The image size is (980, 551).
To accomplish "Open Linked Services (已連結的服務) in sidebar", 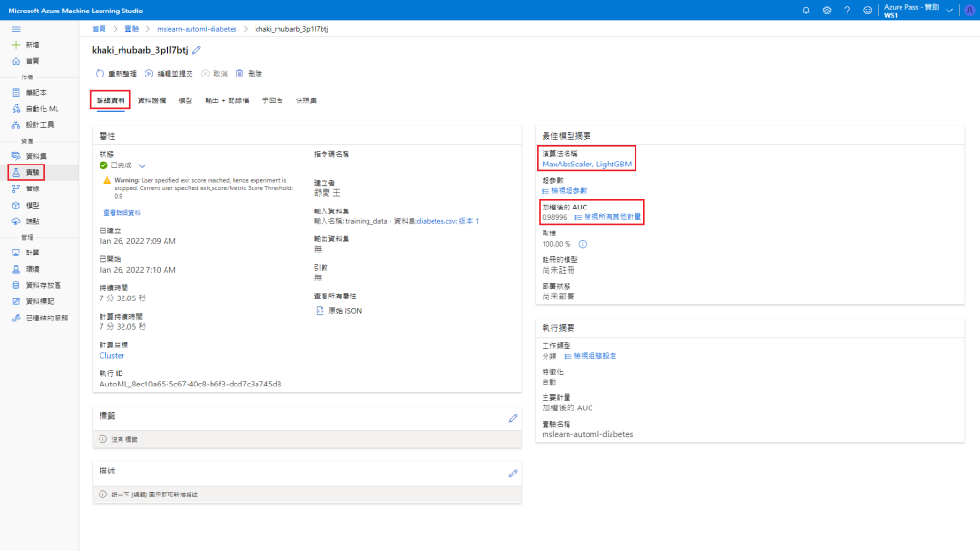I will [40, 318].
